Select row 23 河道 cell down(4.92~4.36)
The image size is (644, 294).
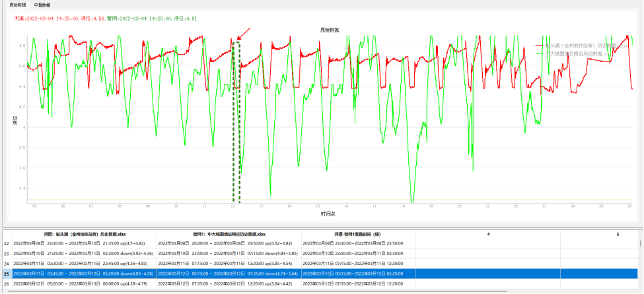(x=85, y=253)
